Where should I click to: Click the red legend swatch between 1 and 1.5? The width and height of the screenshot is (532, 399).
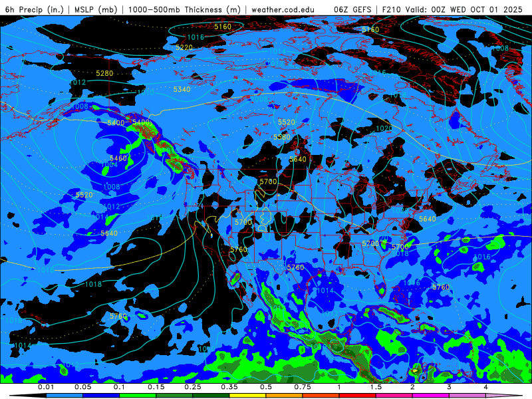click(x=358, y=396)
